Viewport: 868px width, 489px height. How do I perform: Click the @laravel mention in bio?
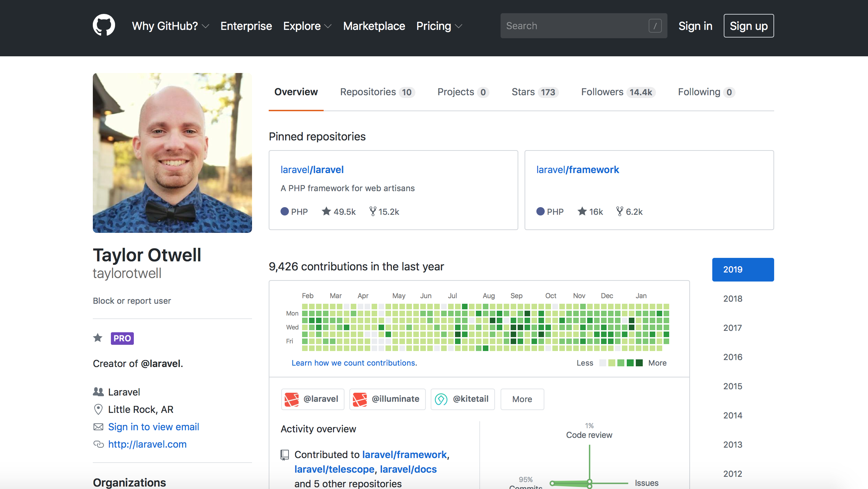point(161,364)
